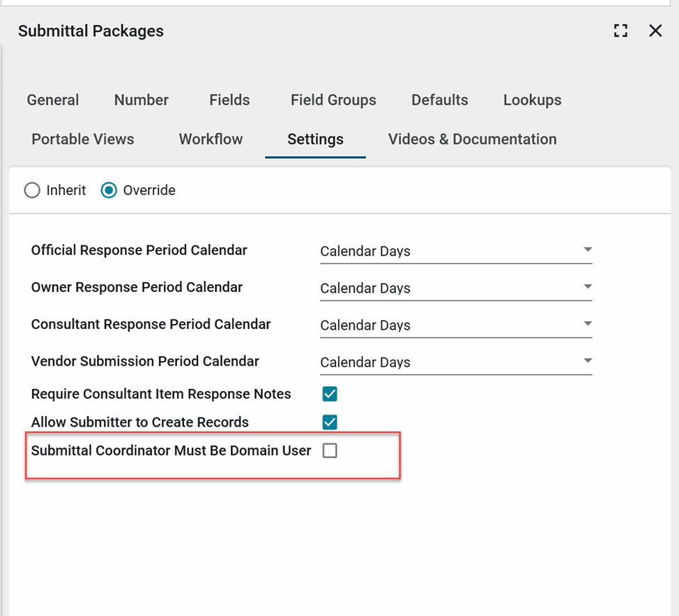Open the Number tab
Viewport: 679px width, 616px height.
coord(142,100)
